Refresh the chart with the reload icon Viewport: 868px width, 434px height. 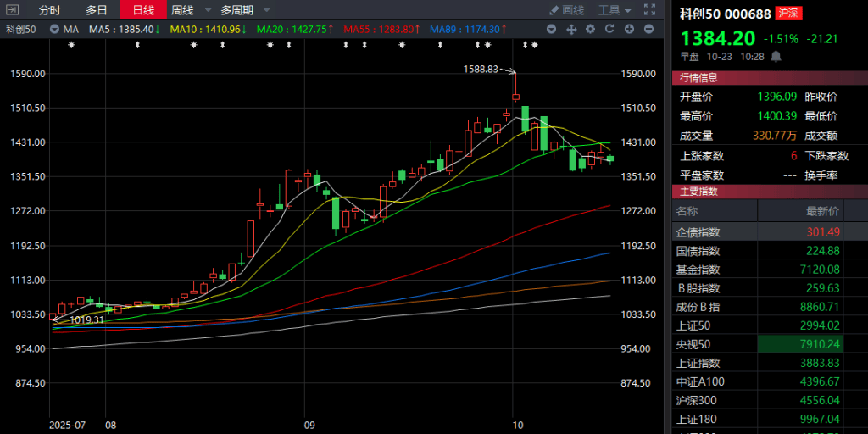tap(609, 29)
